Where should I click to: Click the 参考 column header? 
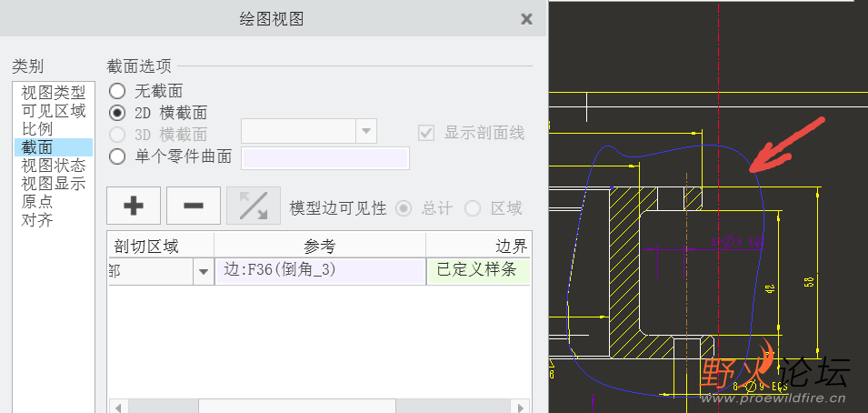(320, 245)
